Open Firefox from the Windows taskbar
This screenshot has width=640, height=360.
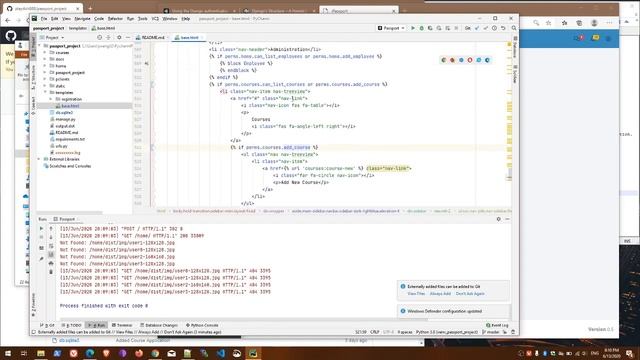click(x=139, y=353)
